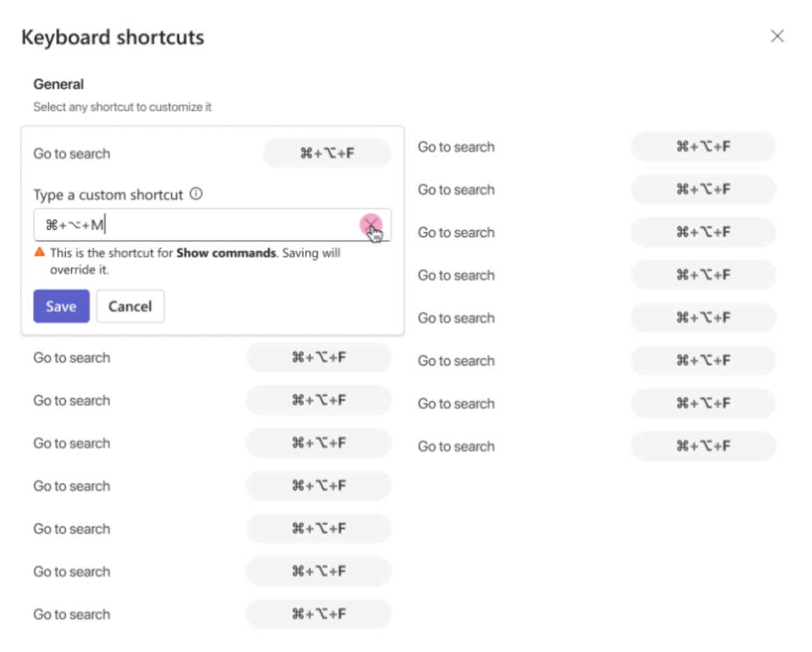Click the Keyboard shortcuts dialog title
Viewport: 812px width, 652px height.
pos(113,37)
